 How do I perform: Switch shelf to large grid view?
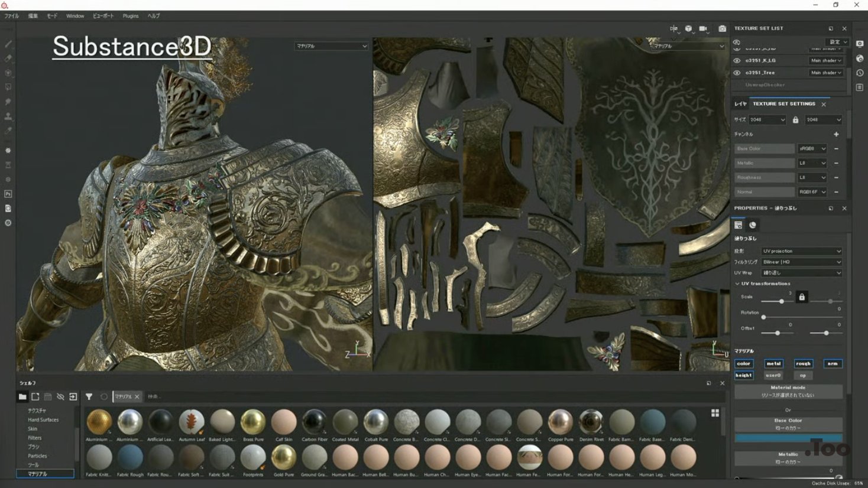(715, 413)
